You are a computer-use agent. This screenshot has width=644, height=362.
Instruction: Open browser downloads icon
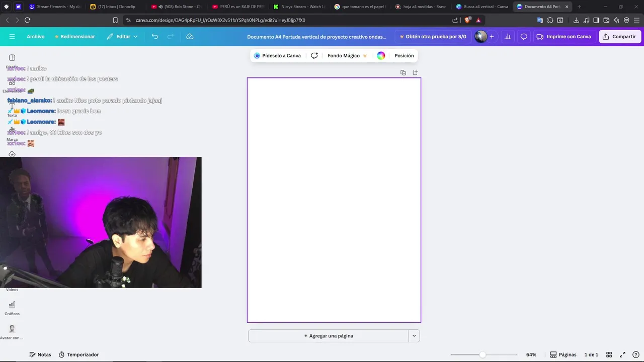tap(576, 20)
